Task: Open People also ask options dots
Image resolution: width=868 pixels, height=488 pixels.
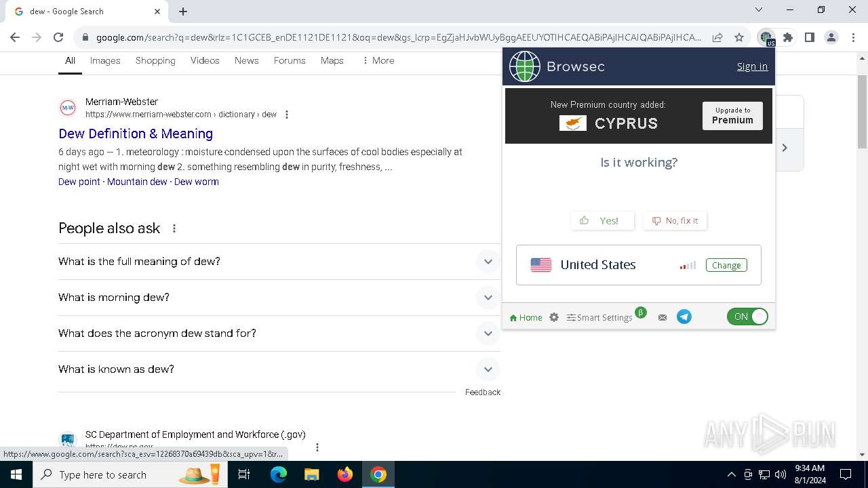Action: (x=174, y=228)
